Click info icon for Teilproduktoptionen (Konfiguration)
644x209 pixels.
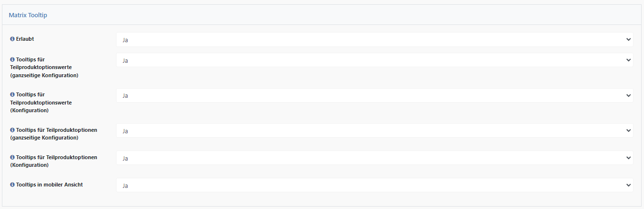(12, 157)
